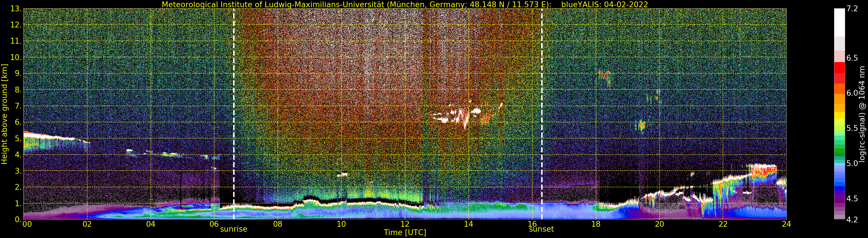Click time axis tick label '12'
The height and width of the screenshot is (238, 868).
click(405, 224)
